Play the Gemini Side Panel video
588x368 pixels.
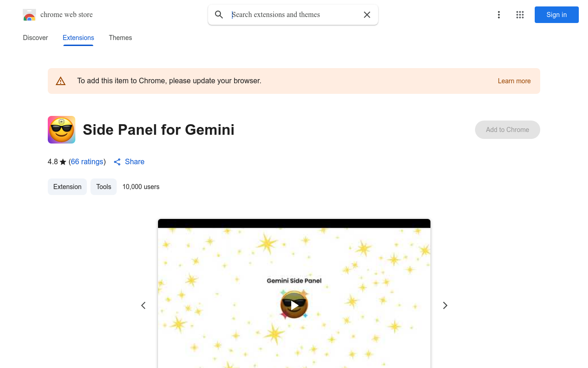pyautogui.click(x=294, y=305)
